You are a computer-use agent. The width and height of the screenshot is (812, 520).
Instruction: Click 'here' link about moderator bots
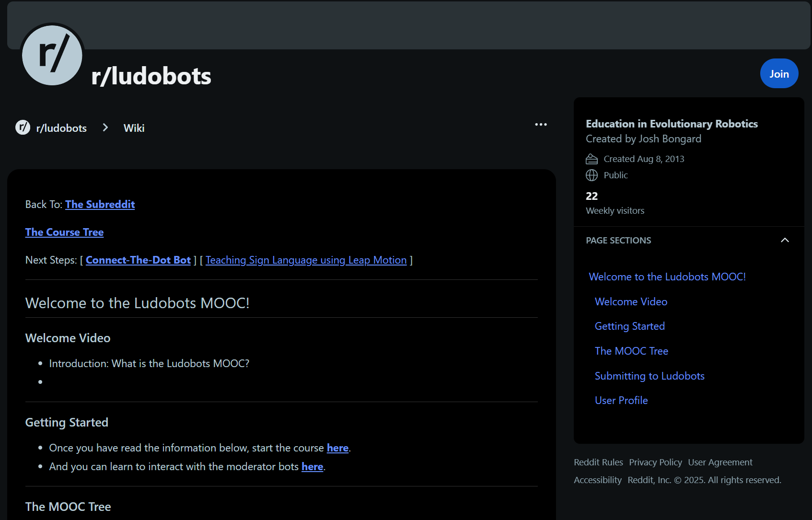[x=312, y=467]
